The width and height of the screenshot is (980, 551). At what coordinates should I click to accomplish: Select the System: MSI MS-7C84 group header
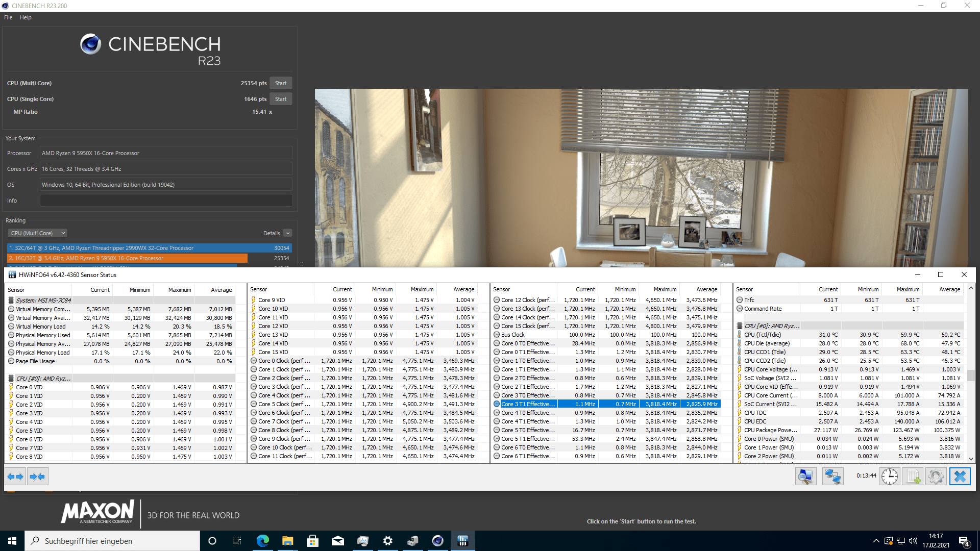tap(121, 300)
